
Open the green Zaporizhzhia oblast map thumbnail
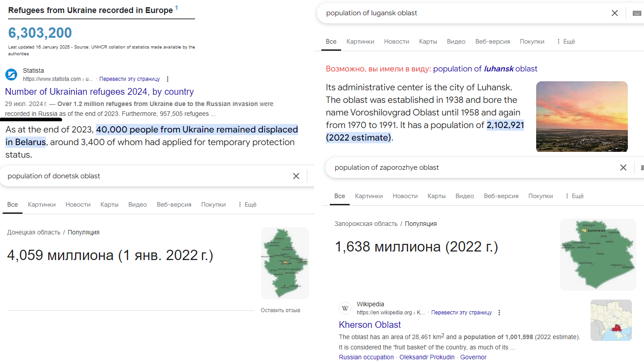pyautogui.click(x=598, y=255)
